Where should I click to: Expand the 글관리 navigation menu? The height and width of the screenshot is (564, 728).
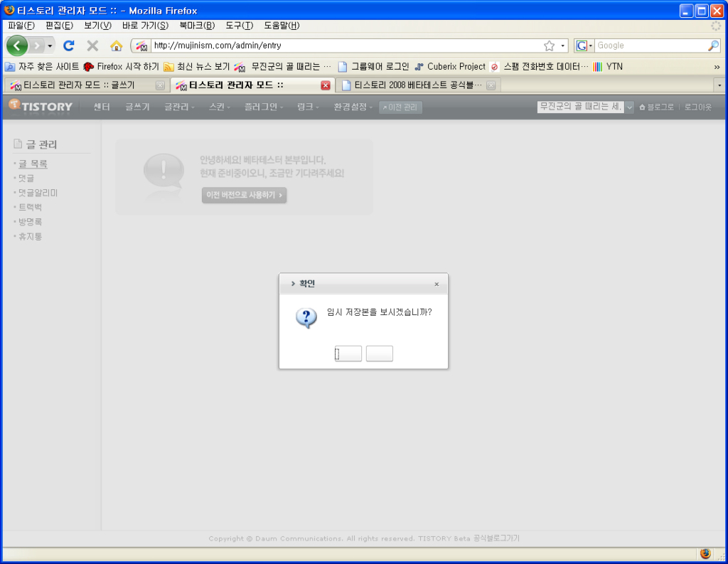[179, 107]
